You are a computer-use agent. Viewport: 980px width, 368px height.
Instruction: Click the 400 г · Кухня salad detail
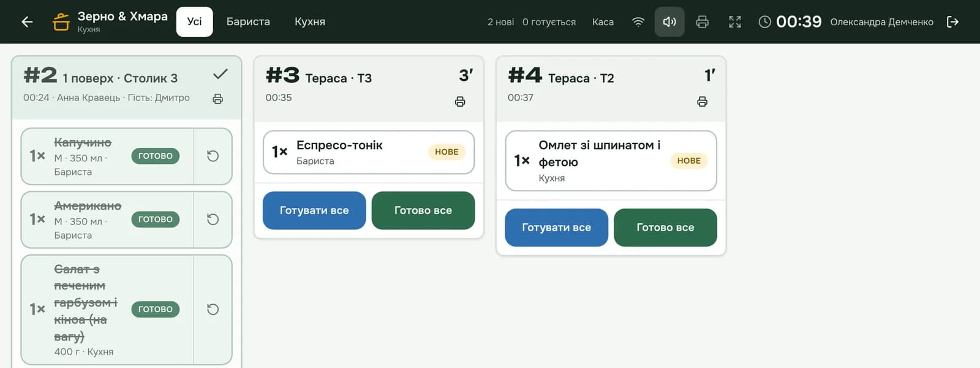84,352
